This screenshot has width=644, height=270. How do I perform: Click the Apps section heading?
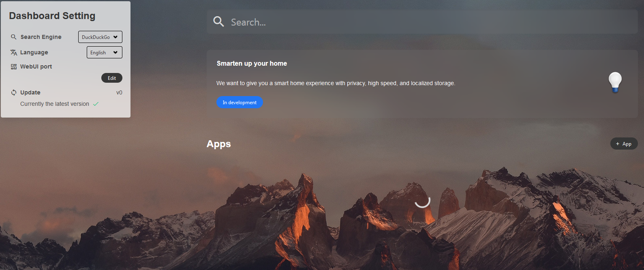click(219, 144)
